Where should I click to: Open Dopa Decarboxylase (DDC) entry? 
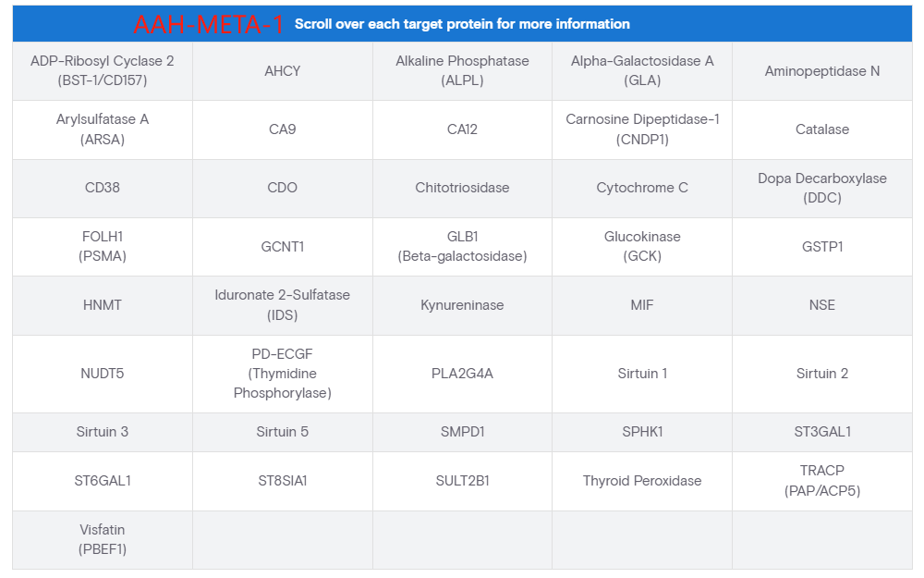821,188
